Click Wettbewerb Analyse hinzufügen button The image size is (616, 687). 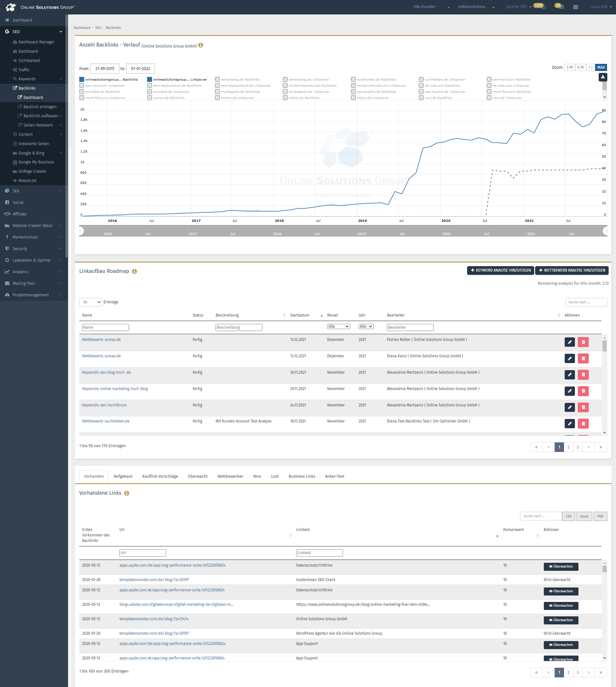(x=572, y=270)
